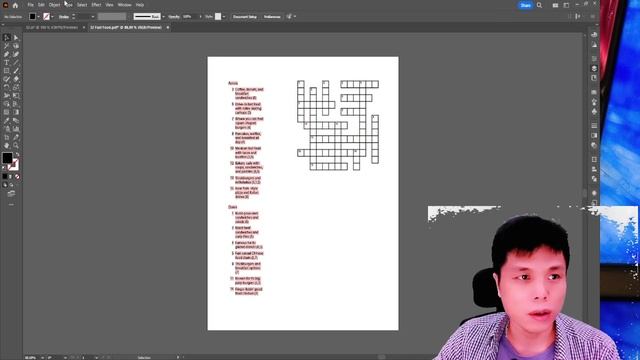Select the Rotate tool
Viewport: 640px width, 360px height.
[x=7, y=87]
